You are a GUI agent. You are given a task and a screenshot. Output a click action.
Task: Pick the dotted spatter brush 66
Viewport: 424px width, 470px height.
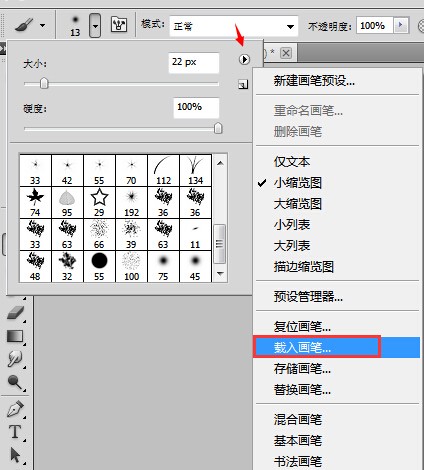(99, 234)
